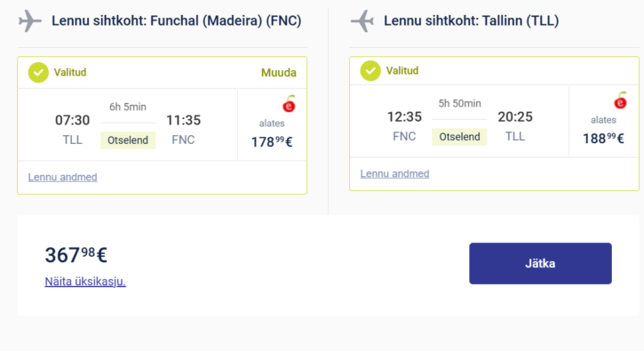
Task: Click the 367.98 € total price
Action: pos(76,255)
